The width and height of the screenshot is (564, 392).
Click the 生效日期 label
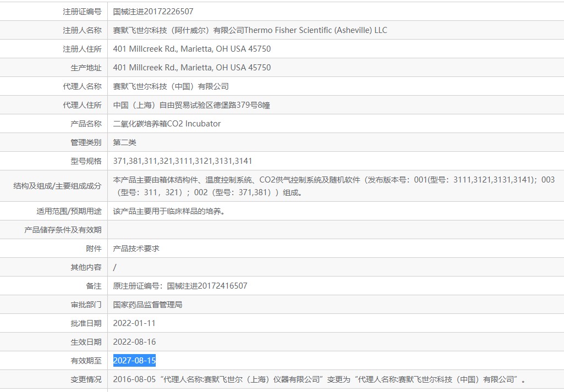tap(86, 342)
